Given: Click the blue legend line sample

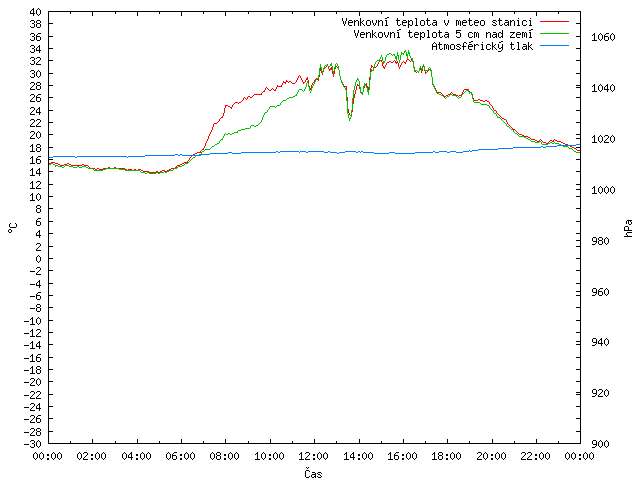Looking at the screenshot, I should pos(554,46).
